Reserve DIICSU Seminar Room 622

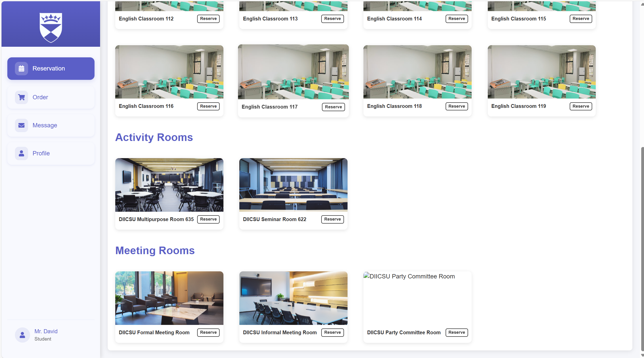tap(332, 219)
